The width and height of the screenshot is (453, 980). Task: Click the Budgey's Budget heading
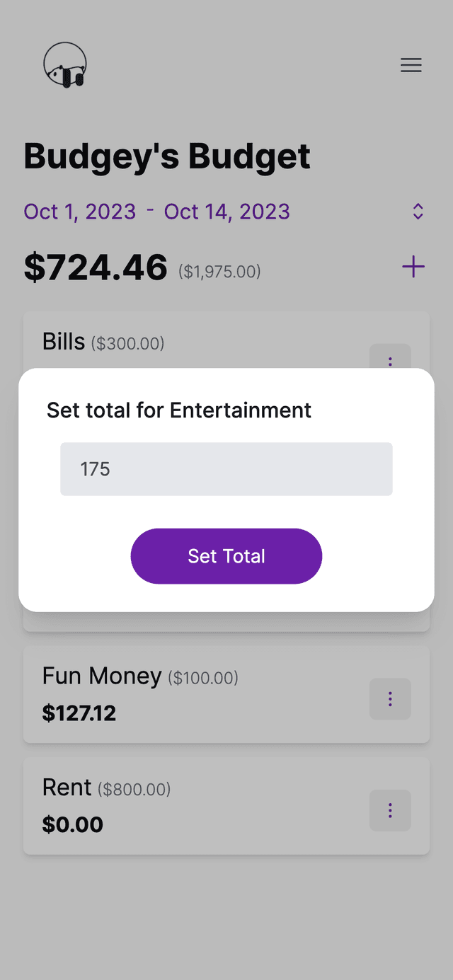(x=167, y=156)
